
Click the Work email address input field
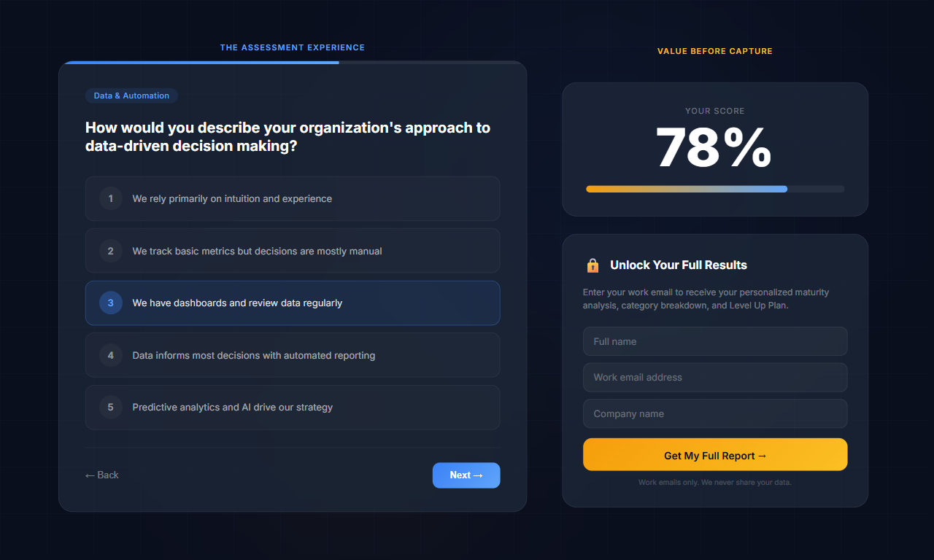click(714, 377)
